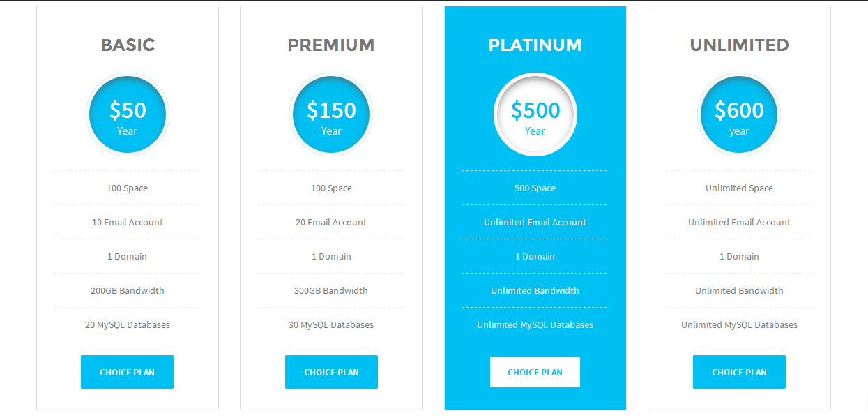Click the 20 Email Account row
Image resolution: width=868 pixels, height=418 pixels.
331,223
